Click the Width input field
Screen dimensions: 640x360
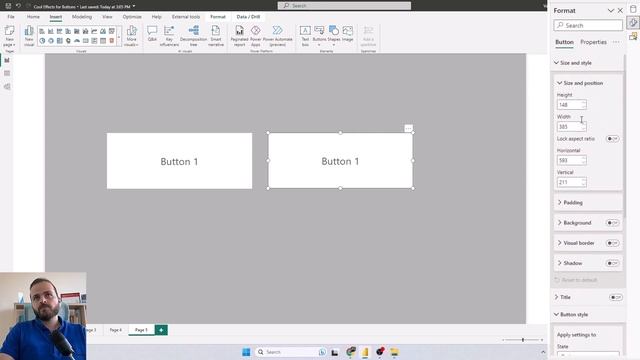coord(571,127)
